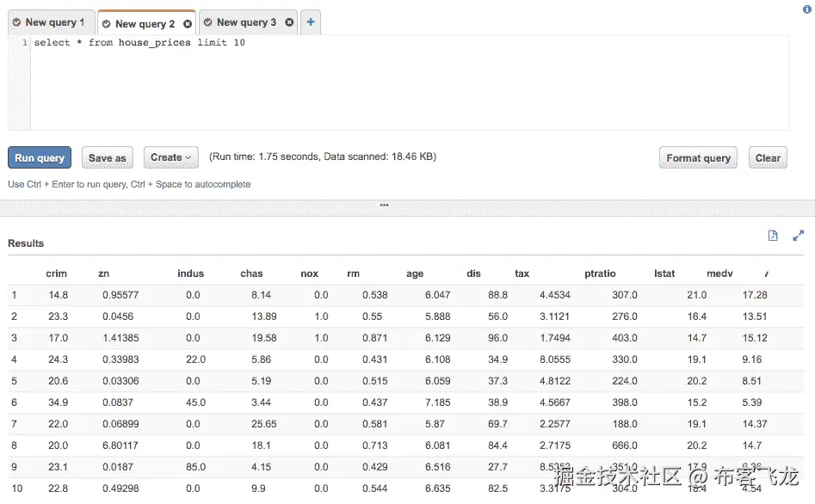Expand the Create dropdown
Screen dimensions: 815x504
click(x=171, y=157)
